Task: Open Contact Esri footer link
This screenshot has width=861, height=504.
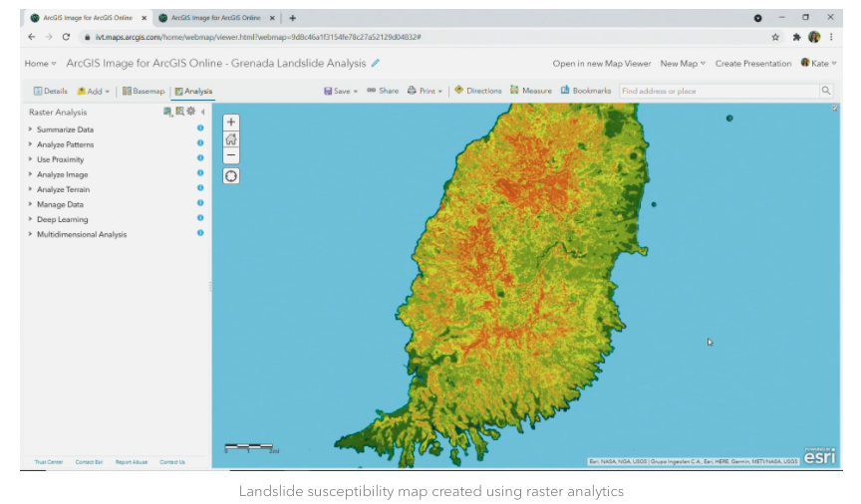Action: coord(89,462)
